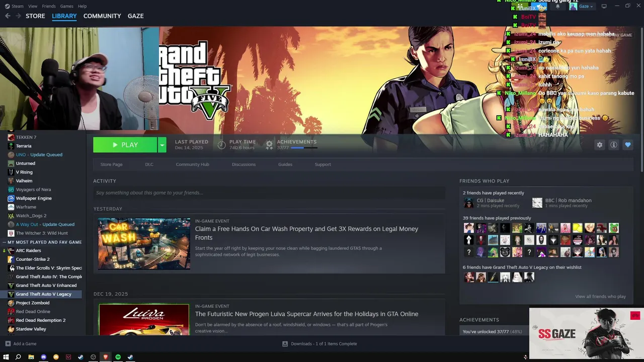Viewport: 644px width, 362px height.
Task: Open Brave browser from the taskbar
Action: coord(105,357)
